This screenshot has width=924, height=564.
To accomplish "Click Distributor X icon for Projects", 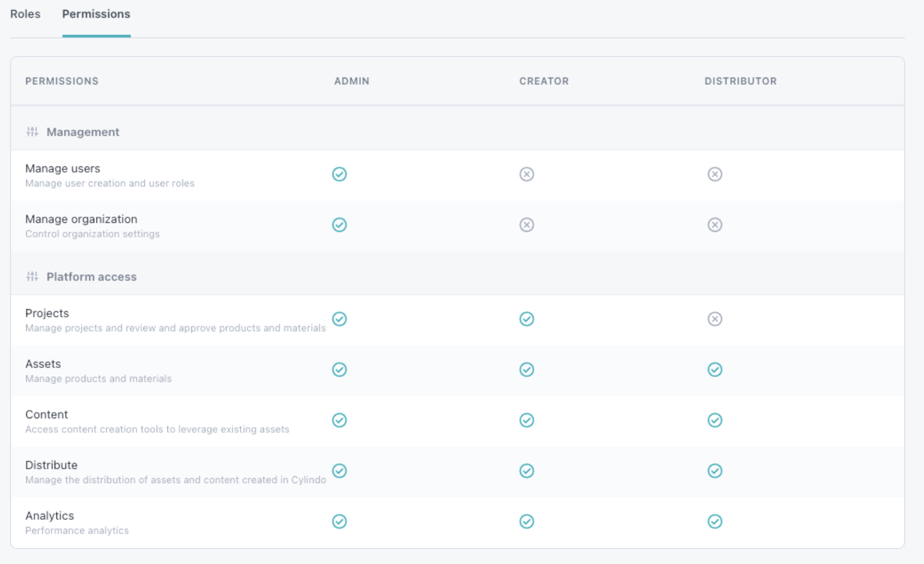I will click(715, 319).
